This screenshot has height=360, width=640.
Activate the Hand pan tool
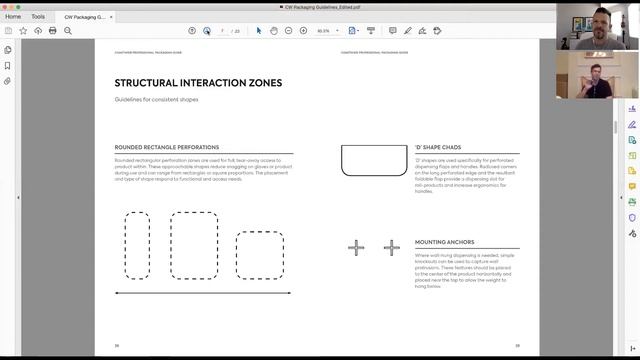tap(274, 31)
